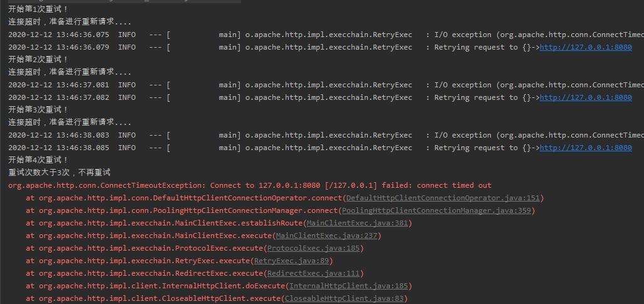Click 'I/O exception' text on the 13:46:38.083 line
Screen dimensions: 644x304
463,135
